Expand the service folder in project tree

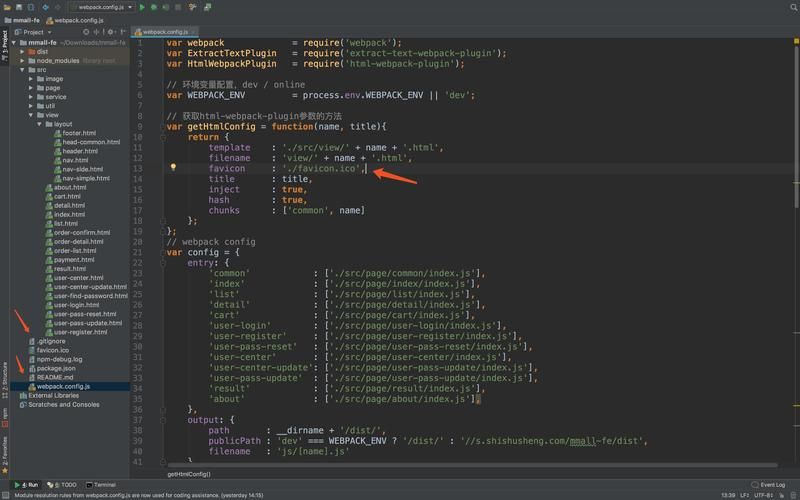[33, 97]
